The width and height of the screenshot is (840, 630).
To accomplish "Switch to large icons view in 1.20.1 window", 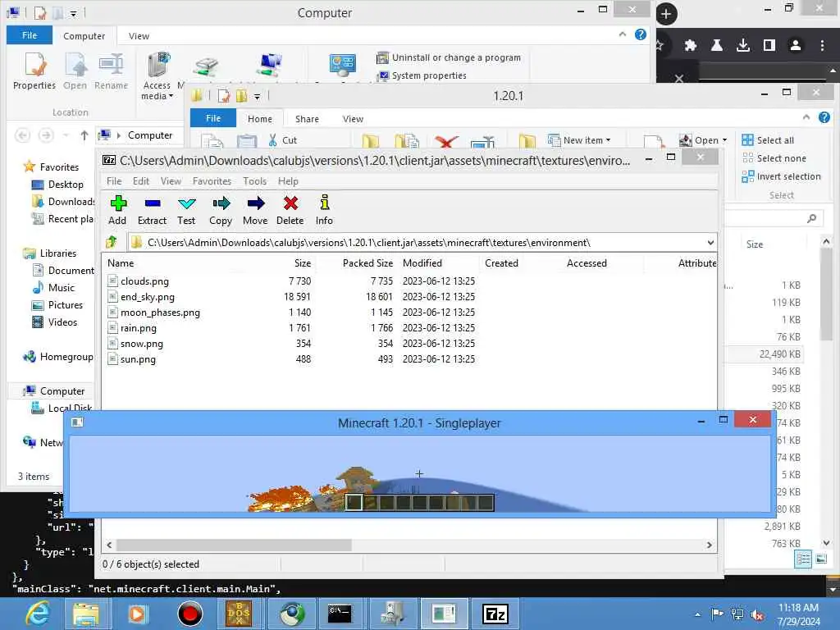I will coord(821,559).
